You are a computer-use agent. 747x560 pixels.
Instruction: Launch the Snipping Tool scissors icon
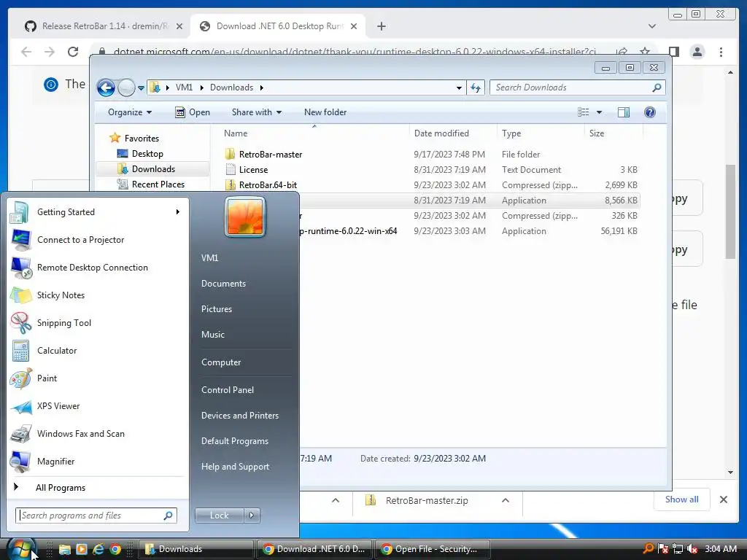click(20, 323)
